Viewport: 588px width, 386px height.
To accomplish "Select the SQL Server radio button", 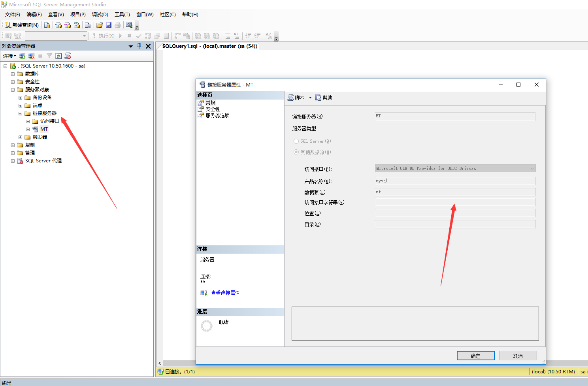I will point(296,141).
